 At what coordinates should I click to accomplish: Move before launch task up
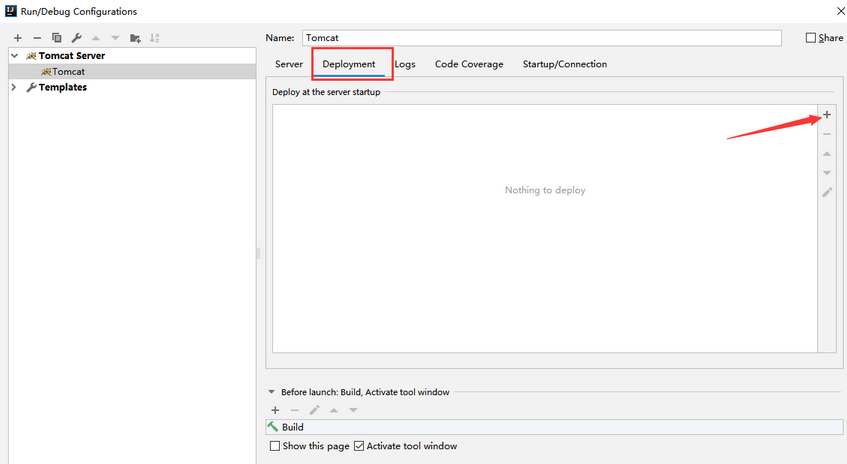click(334, 411)
